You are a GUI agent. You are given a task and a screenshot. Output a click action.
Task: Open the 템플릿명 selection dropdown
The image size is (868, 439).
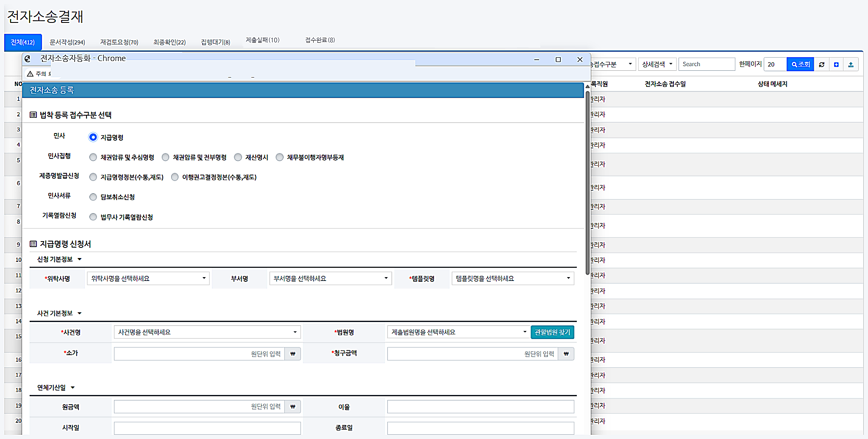tap(512, 278)
